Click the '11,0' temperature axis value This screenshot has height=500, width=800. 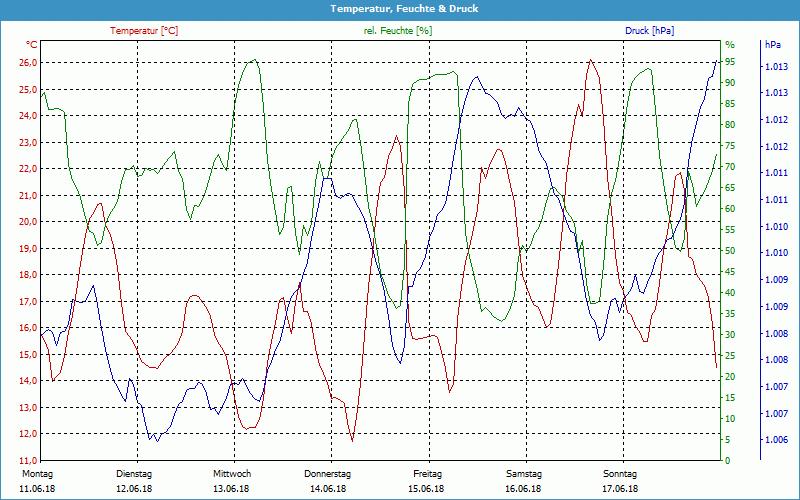pyautogui.click(x=28, y=460)
